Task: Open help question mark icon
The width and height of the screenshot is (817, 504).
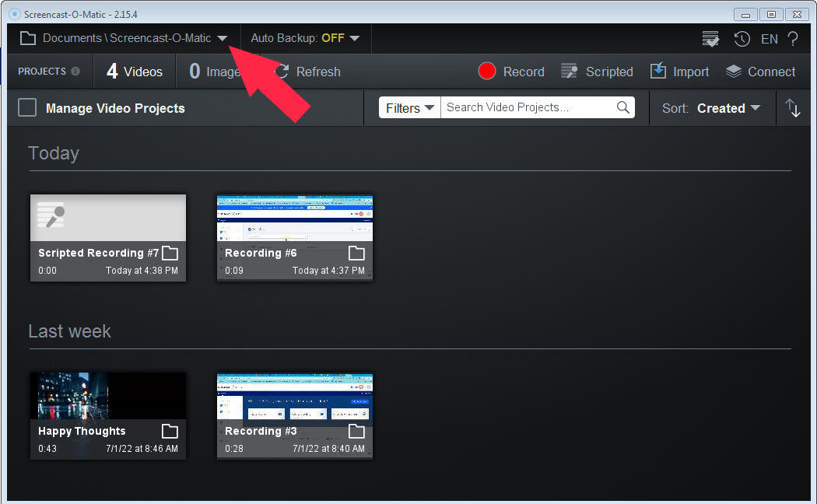Action: pyautogui.click(x=793, y=39)
